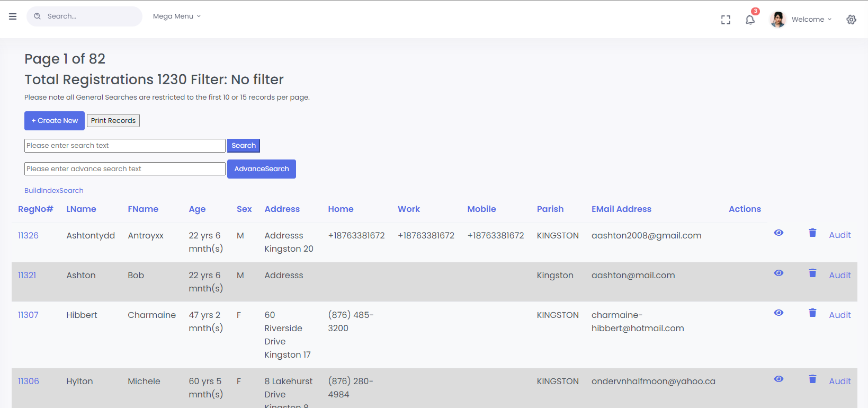Sort table by LName column header
This screenshot has height=408, width=868.
81,209
